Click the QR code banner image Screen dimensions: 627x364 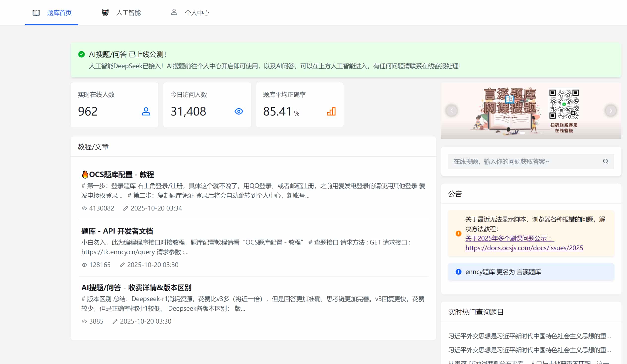tap(564, 104)
